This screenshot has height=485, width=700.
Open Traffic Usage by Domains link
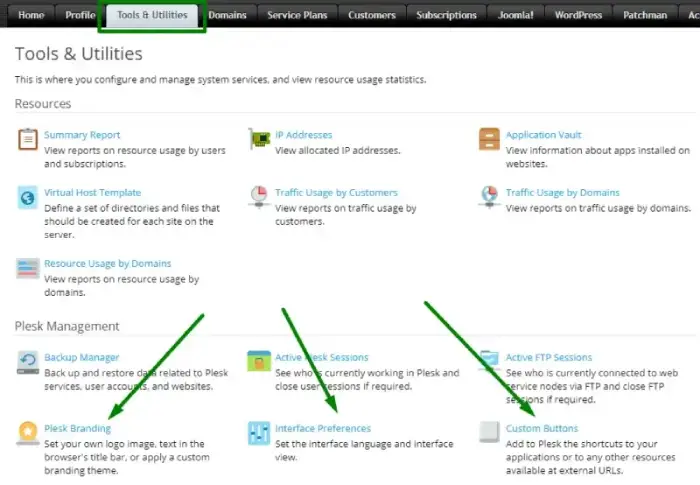tap(562, 192)
